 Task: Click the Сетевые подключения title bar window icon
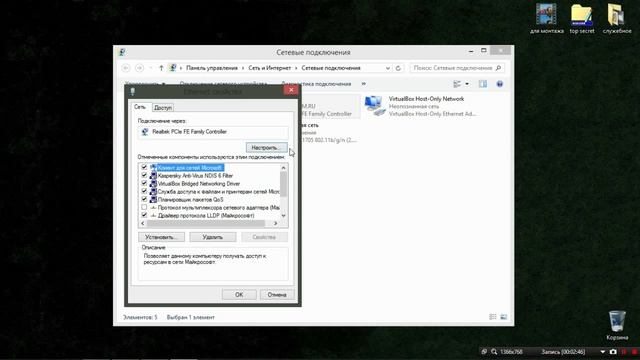tap(122, 52)
